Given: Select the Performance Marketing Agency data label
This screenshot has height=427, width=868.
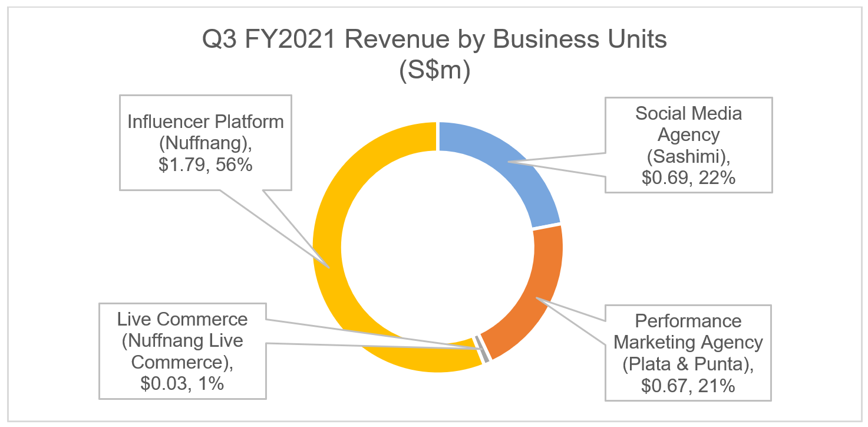Looking at the screenshot, I should coord(688,353).
